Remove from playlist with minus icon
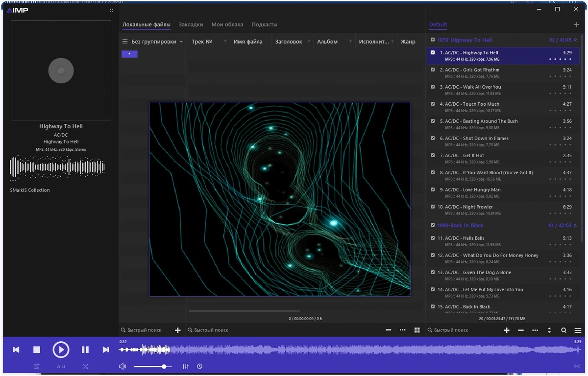This screenshot has width=588, height=376. click(521, 330)
